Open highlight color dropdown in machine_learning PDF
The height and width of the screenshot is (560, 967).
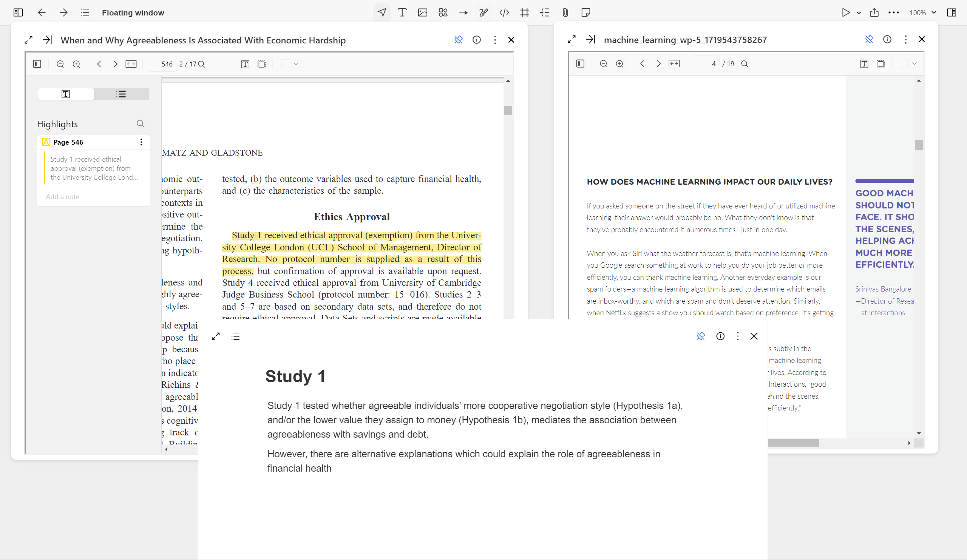914,64
